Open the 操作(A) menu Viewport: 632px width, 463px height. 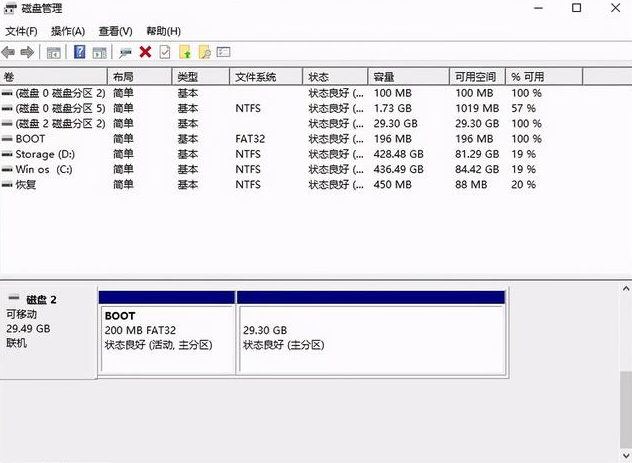point(68,31)
